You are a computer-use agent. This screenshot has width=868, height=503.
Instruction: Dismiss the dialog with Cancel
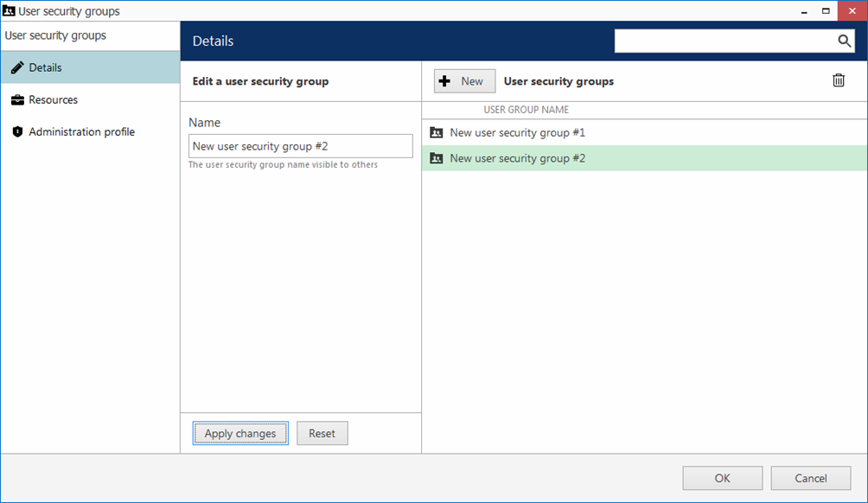pyautogui.click(x=810, y=478)
